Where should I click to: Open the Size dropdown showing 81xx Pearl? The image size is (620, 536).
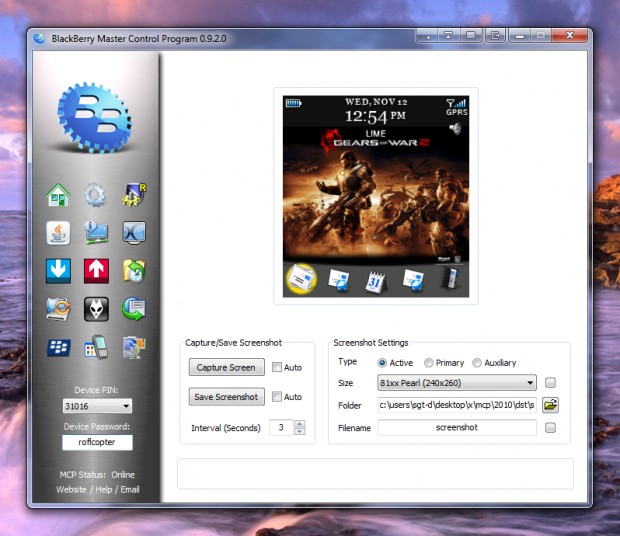click(457, 383)
